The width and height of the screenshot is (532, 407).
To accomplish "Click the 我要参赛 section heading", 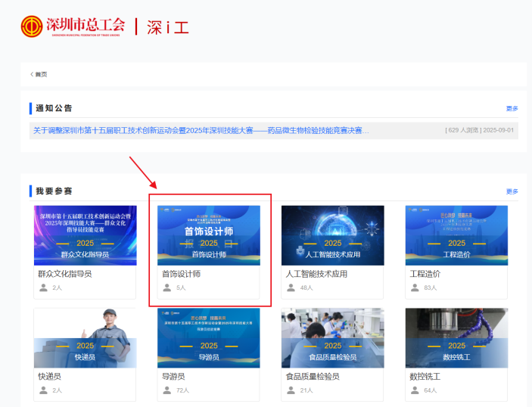I will (54, 191).
